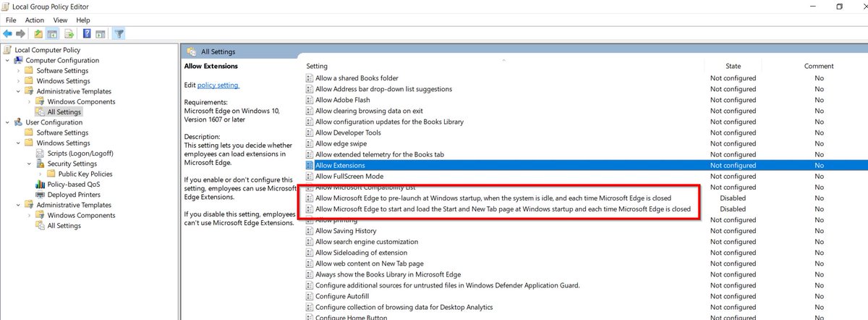This screenshot has width=868, height=320.
Task: Click the Local Group Policy Editor title icon
Action: [7, 7]
